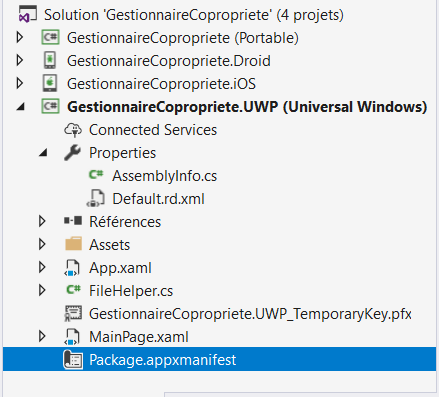
Task: Click the Visual Studio solution icon
Action: click(28, 15)
